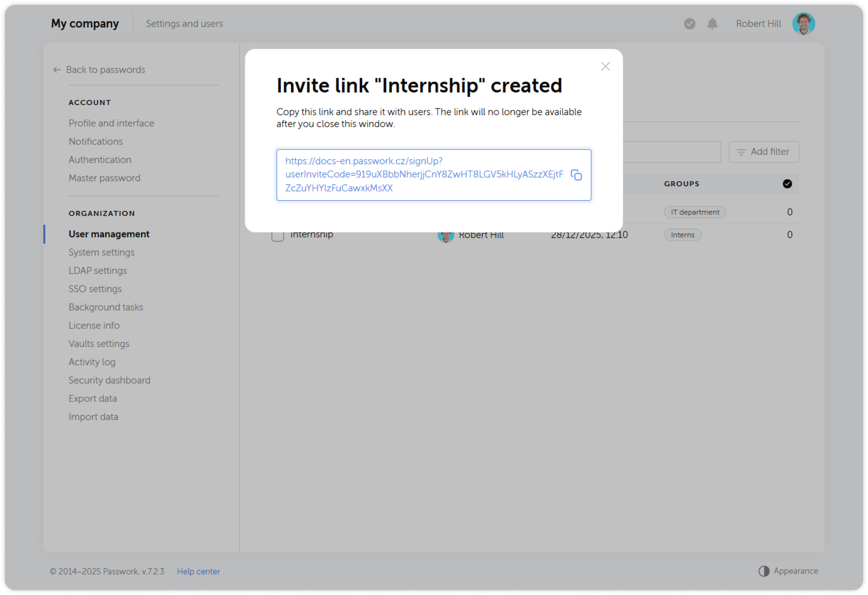The image size is (868, 595).
Task: Dismiss the invite dialog with the X
Action: 605,66
